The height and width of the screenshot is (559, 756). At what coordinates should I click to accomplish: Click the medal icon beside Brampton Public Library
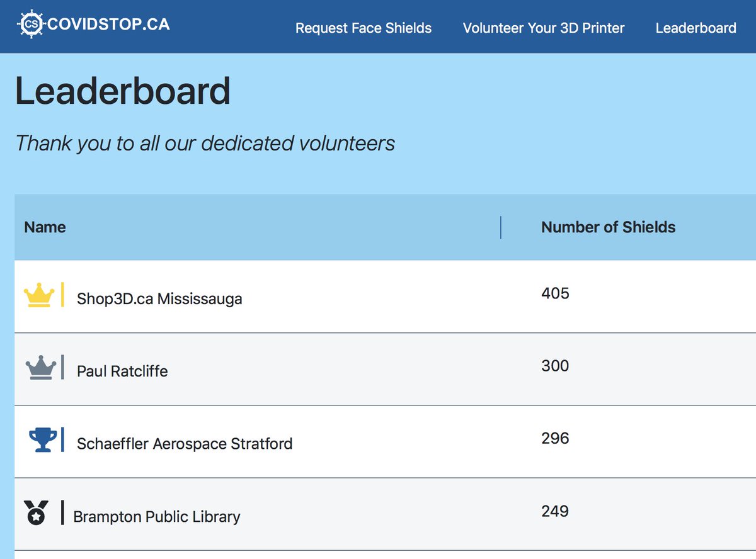point(36,512)
